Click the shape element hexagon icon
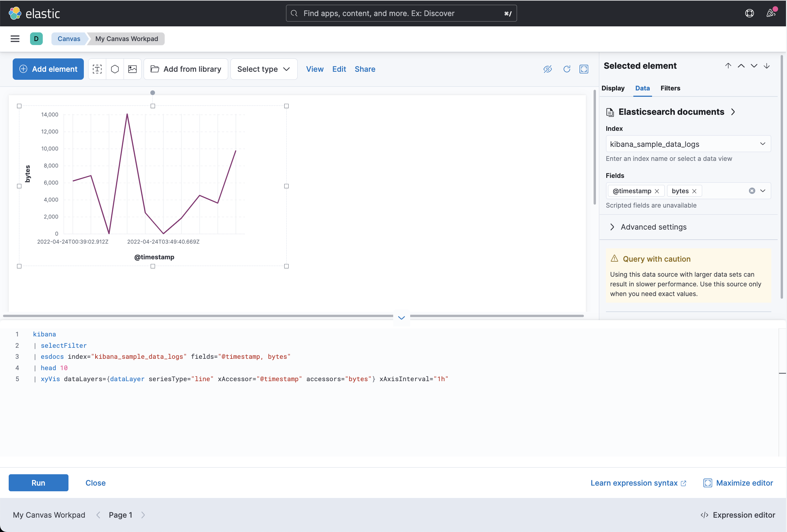Image resolution: width=787 pixels, height=532 pixels. click(x=115, y=69)
